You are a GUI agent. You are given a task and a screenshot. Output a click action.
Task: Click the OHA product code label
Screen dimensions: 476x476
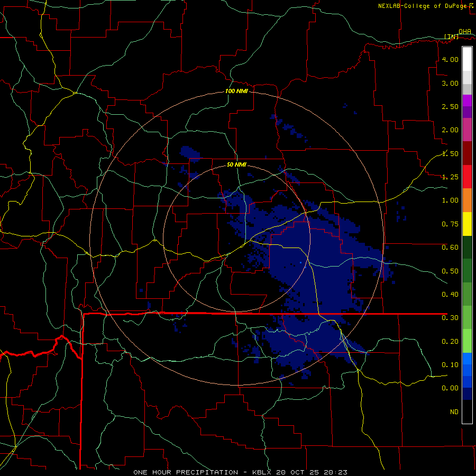[465, 31]
